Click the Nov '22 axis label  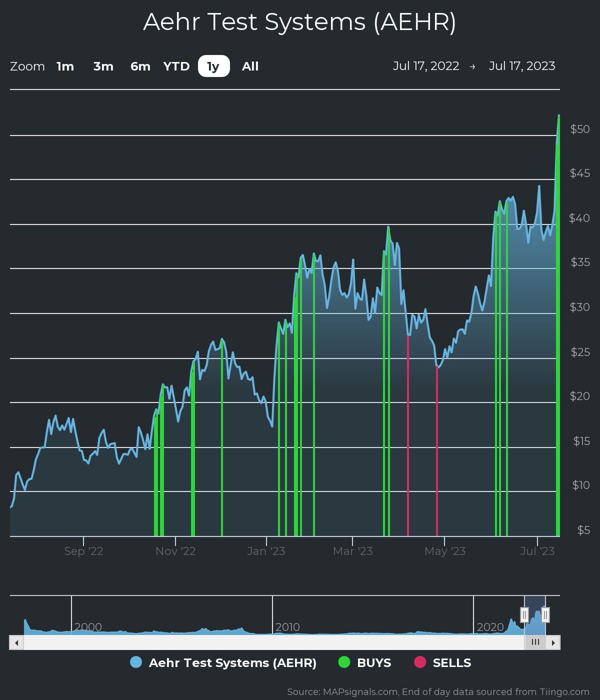pos(175,551)
